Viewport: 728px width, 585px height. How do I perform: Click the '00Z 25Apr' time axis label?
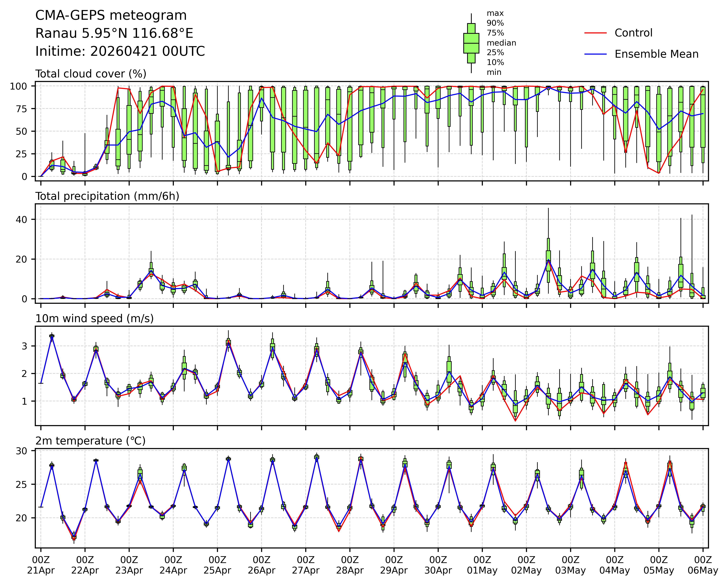(217, 565)
